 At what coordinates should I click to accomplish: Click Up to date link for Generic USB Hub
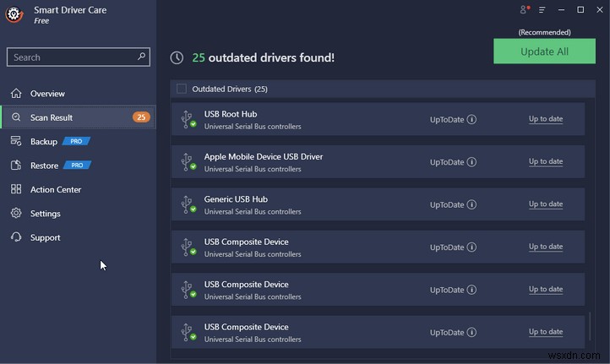point(546,204)
